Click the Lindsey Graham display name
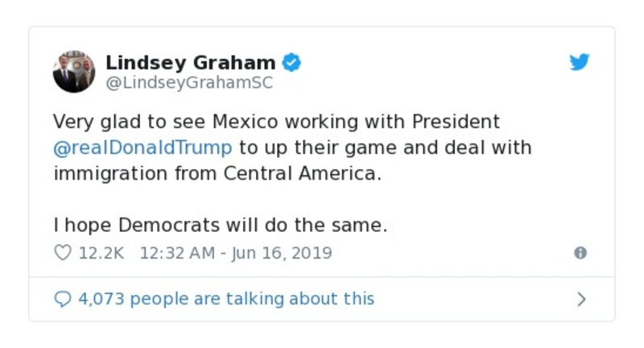 (190, 62)
